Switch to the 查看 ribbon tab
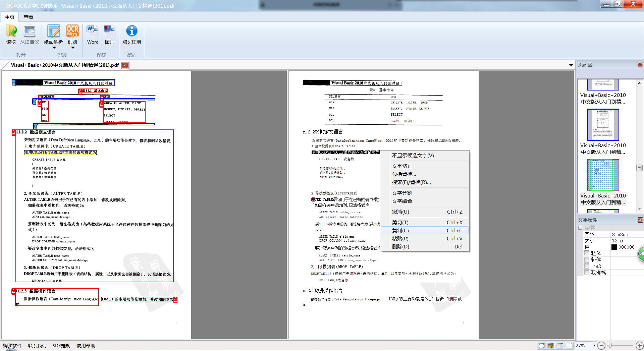The image size is (644, 351). click(29, 17)
